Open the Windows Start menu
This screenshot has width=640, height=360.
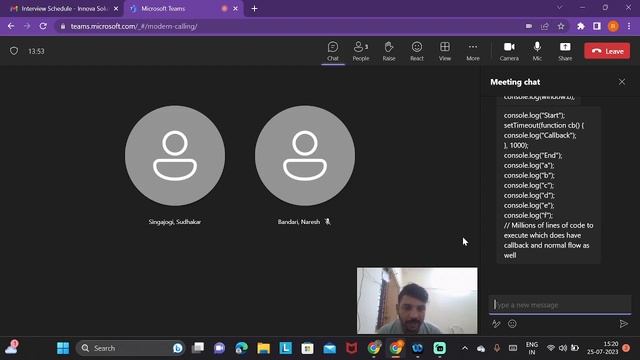63,348
